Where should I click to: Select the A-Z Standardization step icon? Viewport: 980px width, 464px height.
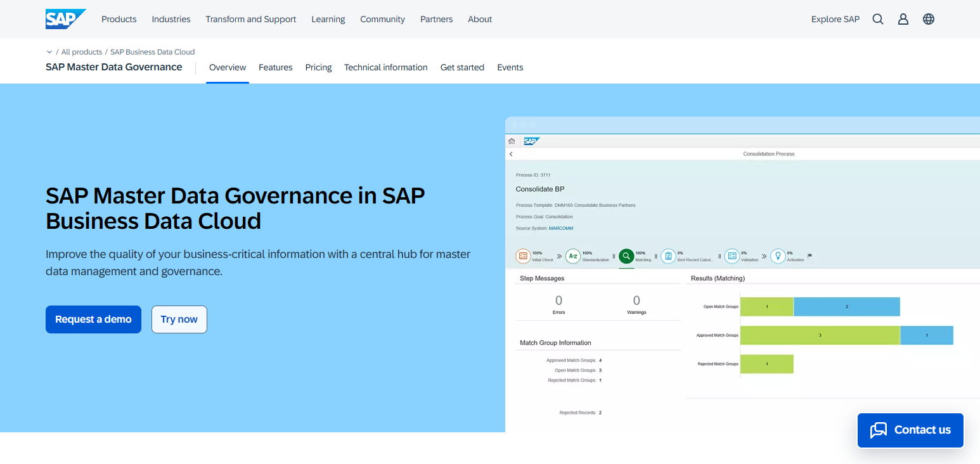coord(573,256)
